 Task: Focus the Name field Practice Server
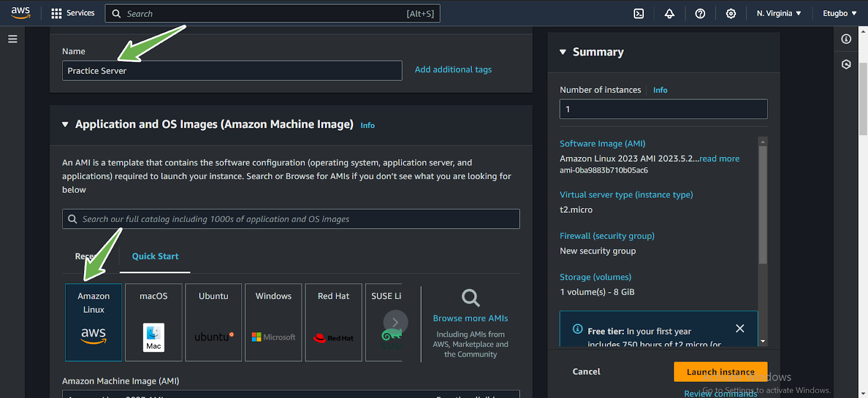pyautogui.click(x=232, y=71)
